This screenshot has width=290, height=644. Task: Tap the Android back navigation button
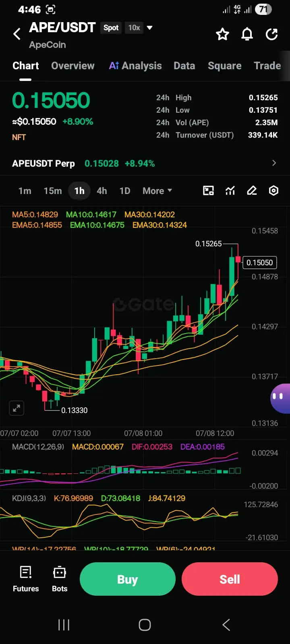click(226, 625)
